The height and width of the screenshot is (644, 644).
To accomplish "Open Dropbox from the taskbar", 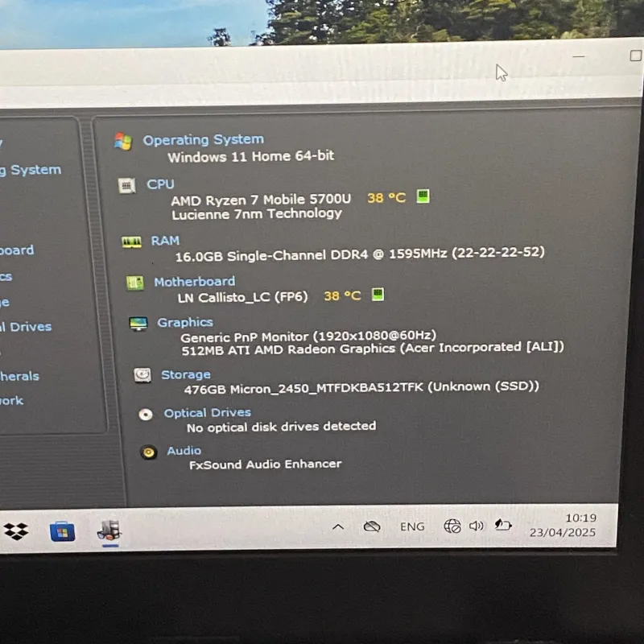I will coord(16,531).
